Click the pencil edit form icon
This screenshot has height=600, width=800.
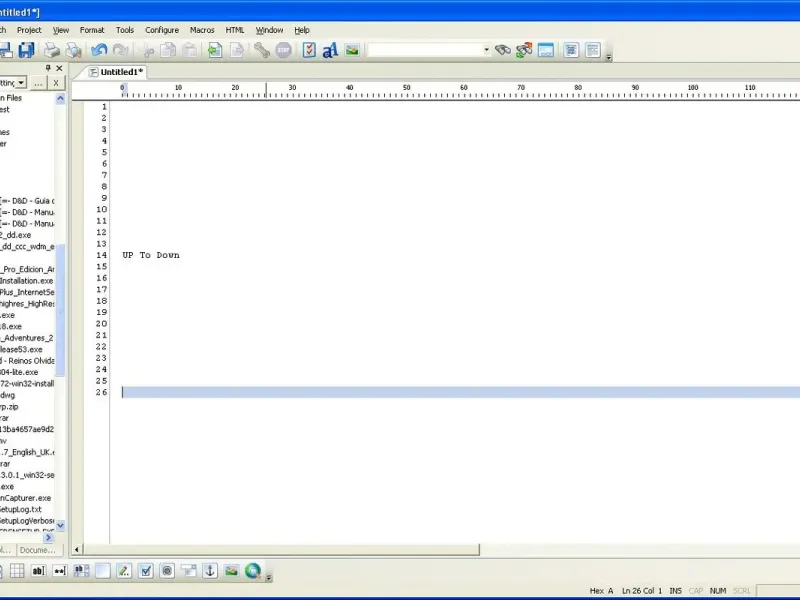124,570
